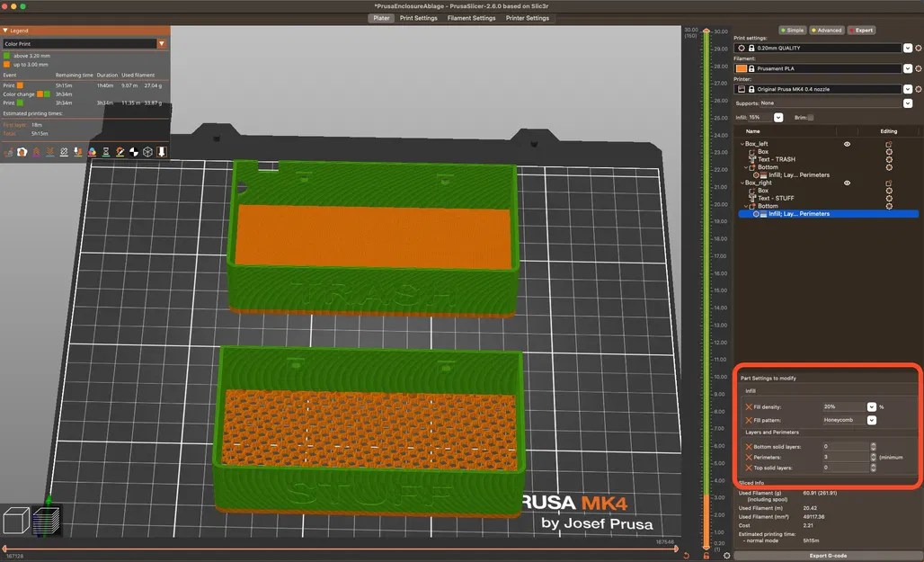Toggle Custom G-codes icon with pencil
Screen dimensions: 924x562
[x=120, y=152]
